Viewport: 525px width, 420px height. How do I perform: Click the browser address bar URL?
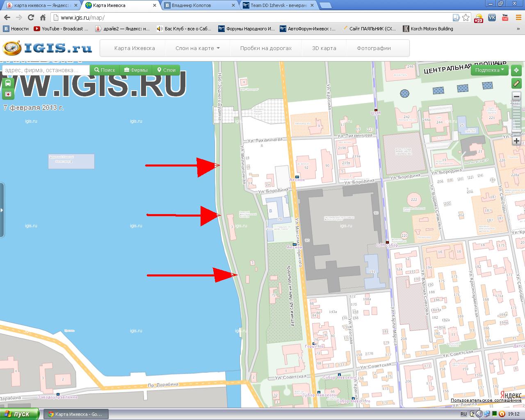pyautogui.click(x=82, y=18)
